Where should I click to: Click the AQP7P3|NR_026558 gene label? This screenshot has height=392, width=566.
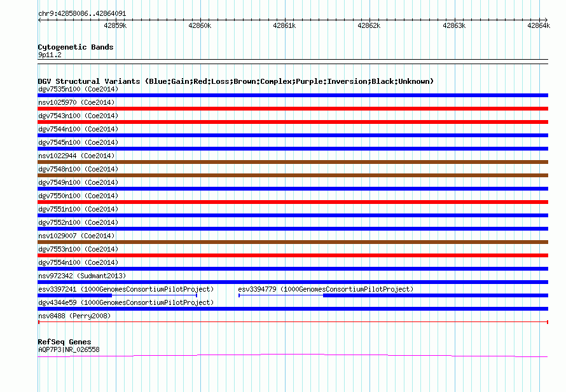(x=69, y=349)
